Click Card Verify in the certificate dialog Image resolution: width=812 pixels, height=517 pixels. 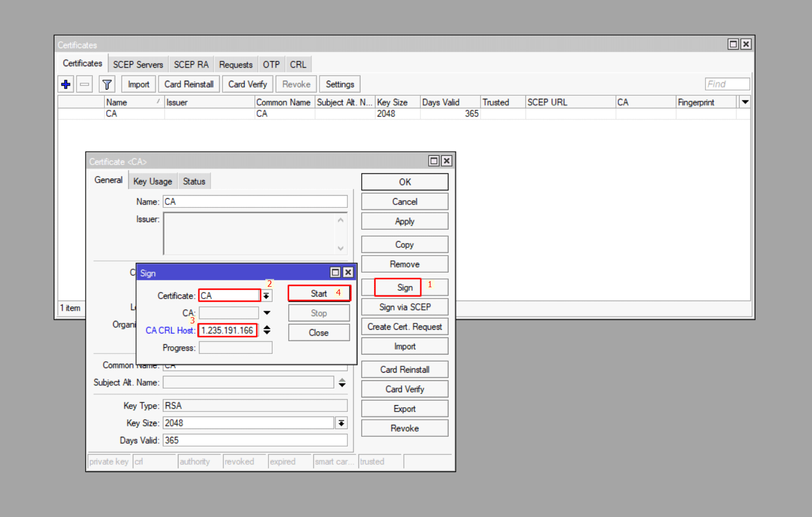405,389
